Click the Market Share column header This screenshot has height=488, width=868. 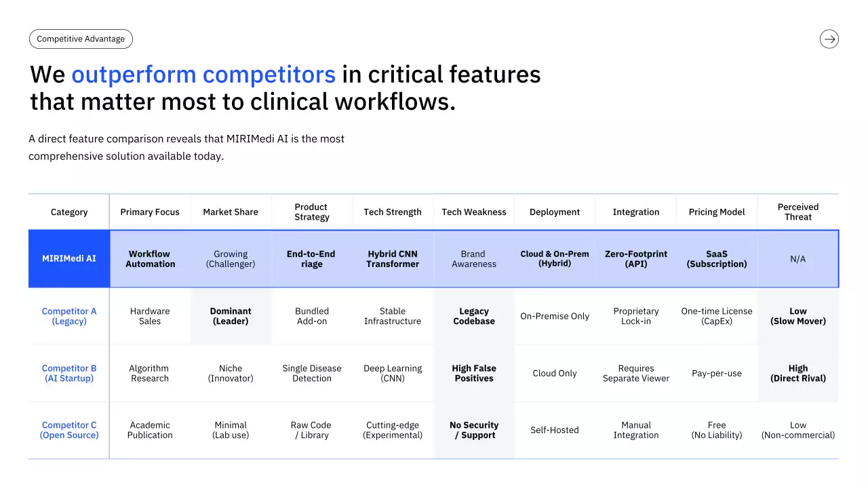pos(231,212)
